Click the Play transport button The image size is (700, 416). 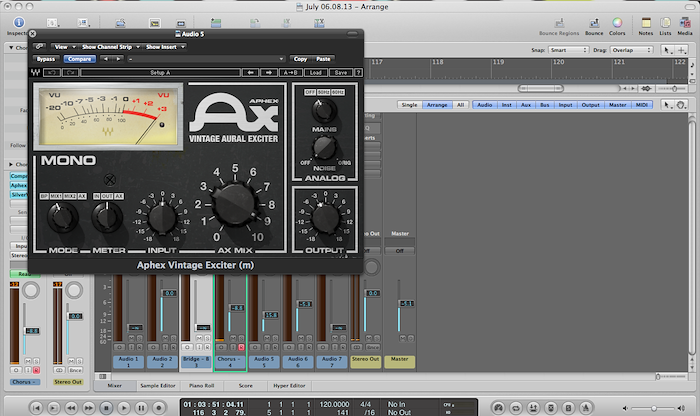click(124, 408)
